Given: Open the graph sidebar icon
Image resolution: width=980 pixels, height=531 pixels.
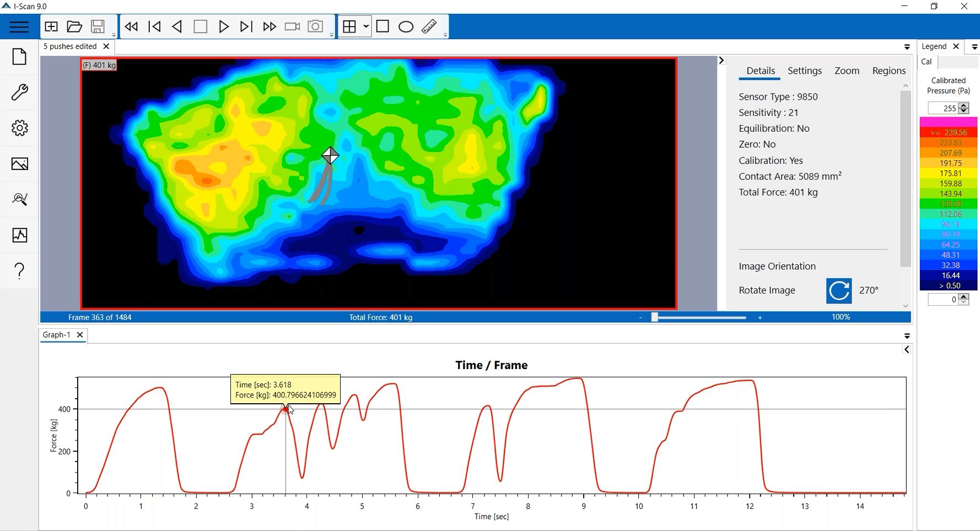Looking at the screenshot, I should (19, 235).
